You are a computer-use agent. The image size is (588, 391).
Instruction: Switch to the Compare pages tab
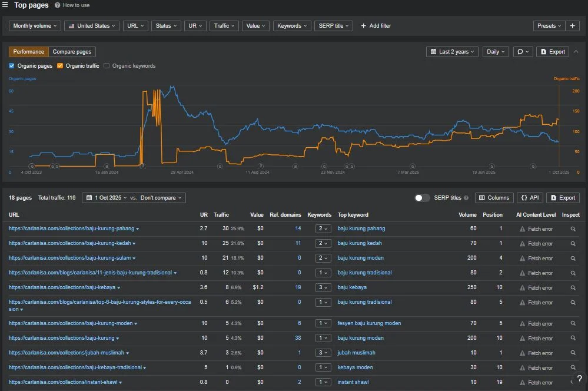pos(72,52)
